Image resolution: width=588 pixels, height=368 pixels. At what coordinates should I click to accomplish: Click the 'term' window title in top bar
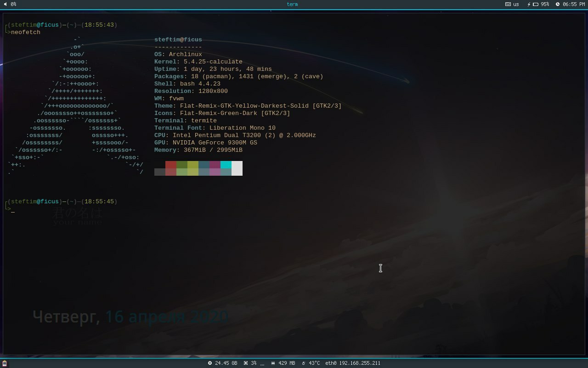(292, 4)
